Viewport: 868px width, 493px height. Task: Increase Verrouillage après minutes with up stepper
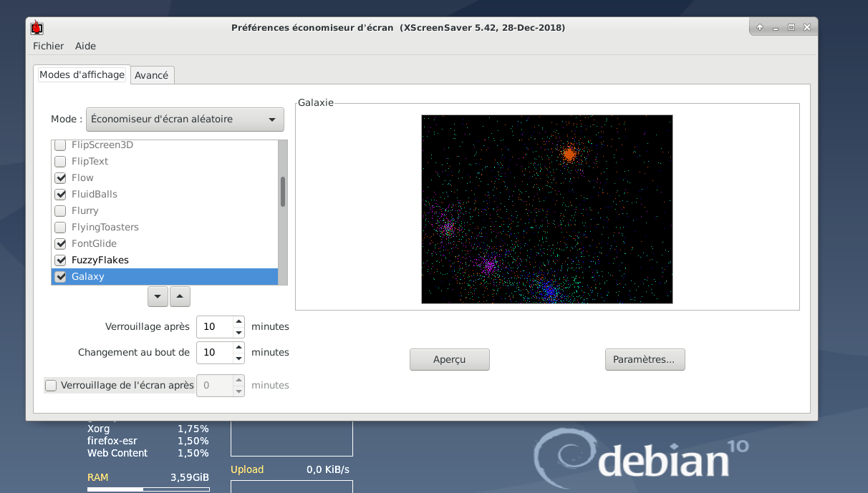[238, 323]
